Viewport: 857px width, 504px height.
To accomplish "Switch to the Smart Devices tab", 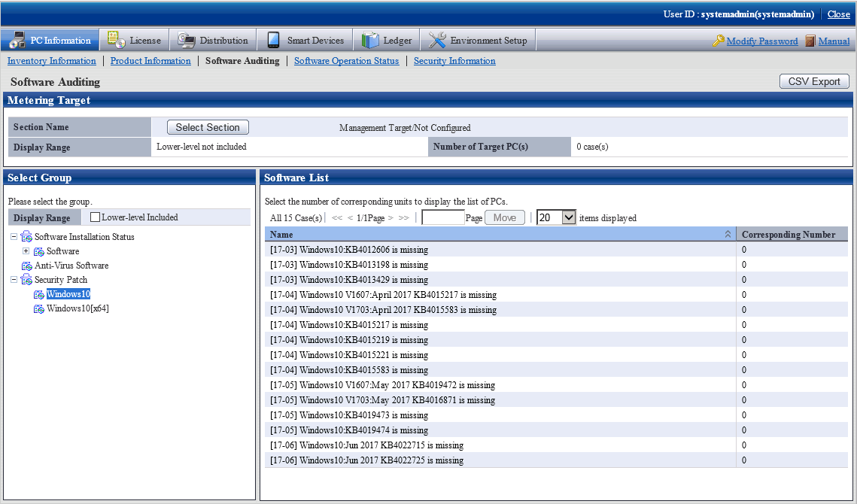I will coord(305,40).
